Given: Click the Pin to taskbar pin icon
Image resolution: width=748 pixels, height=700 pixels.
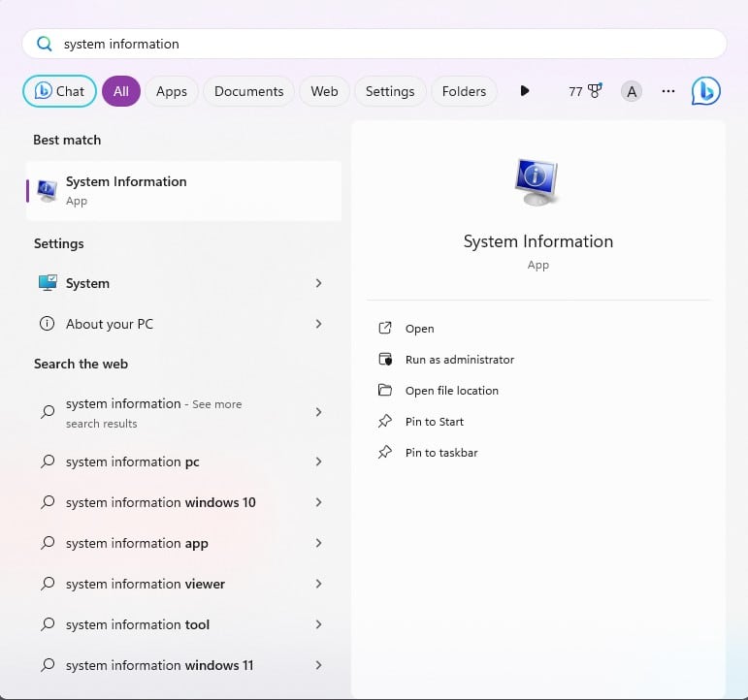Looking at the screenshot, I should click(x=385, y=452).
